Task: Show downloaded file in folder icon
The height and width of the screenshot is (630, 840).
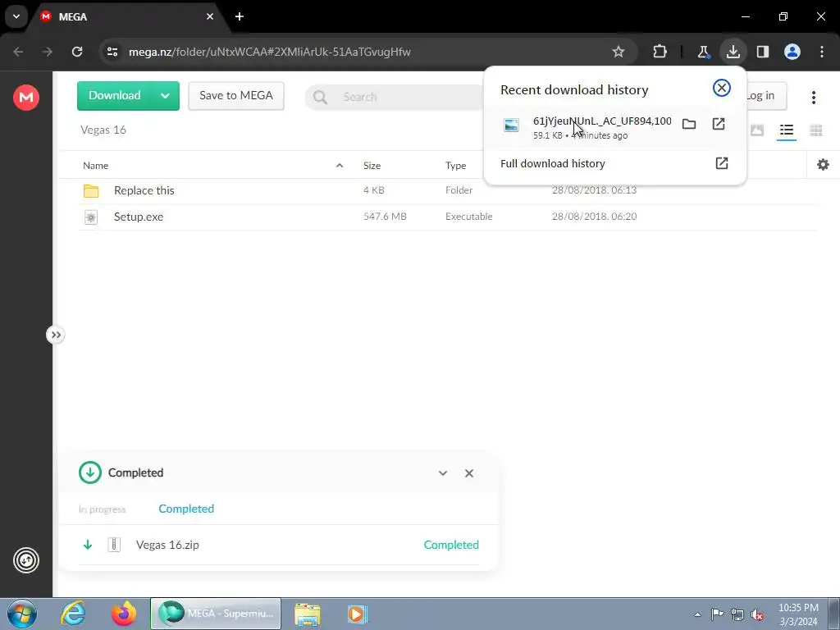Action: (x=689, y=125)
